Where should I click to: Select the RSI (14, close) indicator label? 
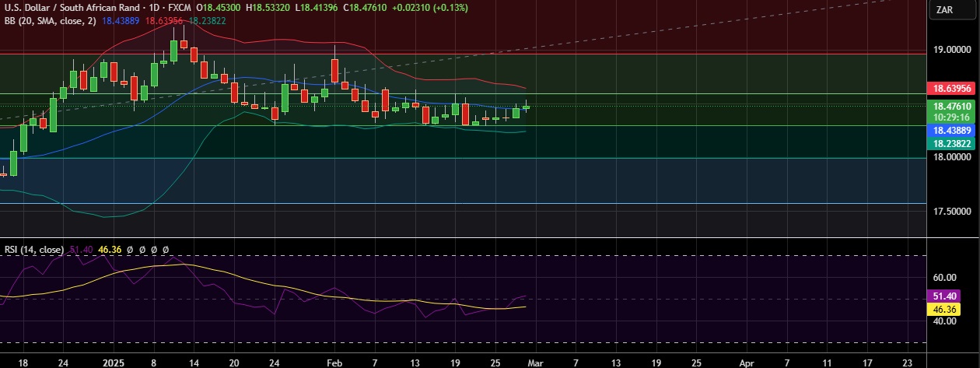[34, 250]
